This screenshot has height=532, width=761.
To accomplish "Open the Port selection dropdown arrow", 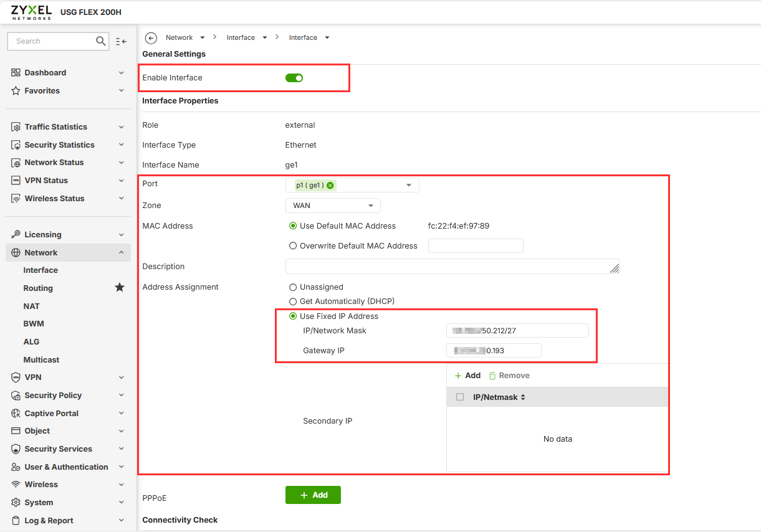I will (409, 186).
